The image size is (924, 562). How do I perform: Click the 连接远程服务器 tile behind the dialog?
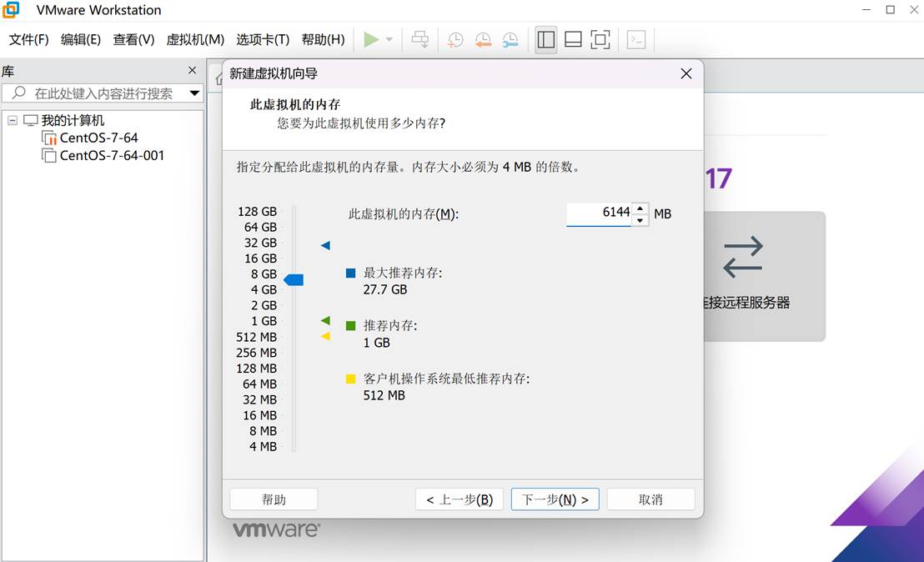pyautogui.click(x=765, y=276)
